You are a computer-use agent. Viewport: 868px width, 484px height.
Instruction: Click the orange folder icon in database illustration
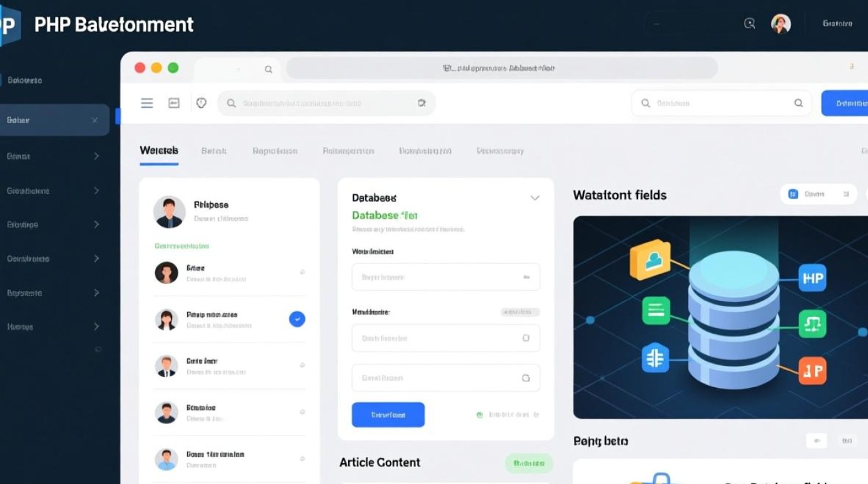click(x=650, y=259)
